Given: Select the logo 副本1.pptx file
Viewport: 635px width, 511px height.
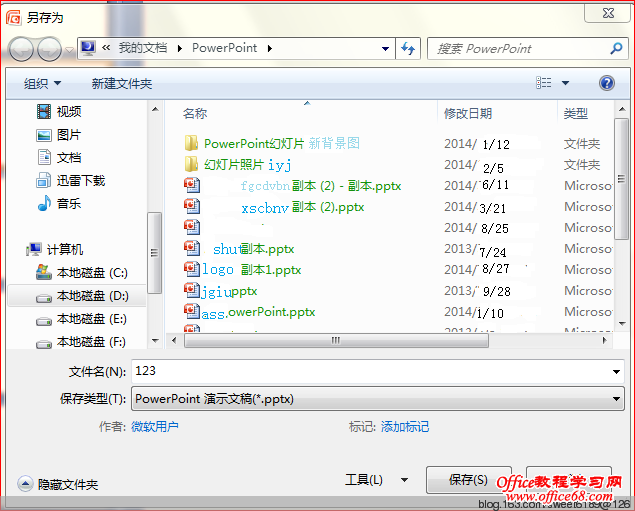Looking at the screenshot, I should (x=243, y=270).
